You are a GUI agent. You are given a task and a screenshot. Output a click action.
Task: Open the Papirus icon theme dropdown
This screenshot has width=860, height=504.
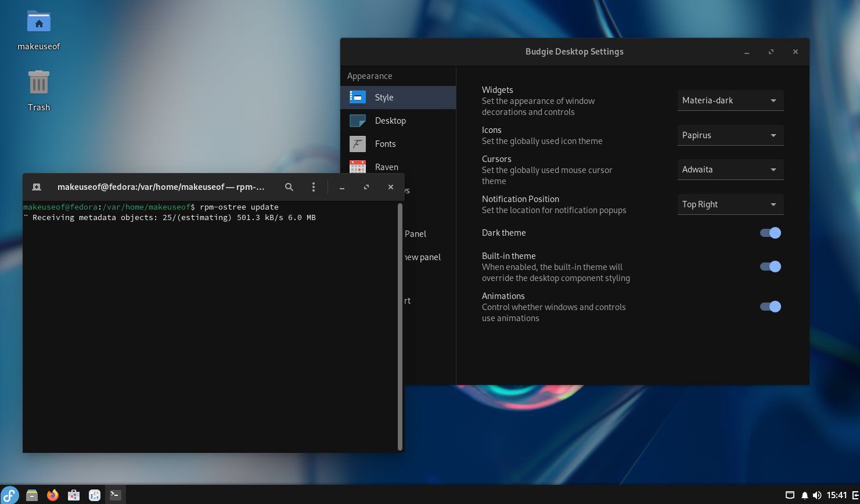(x=730, y=135)
